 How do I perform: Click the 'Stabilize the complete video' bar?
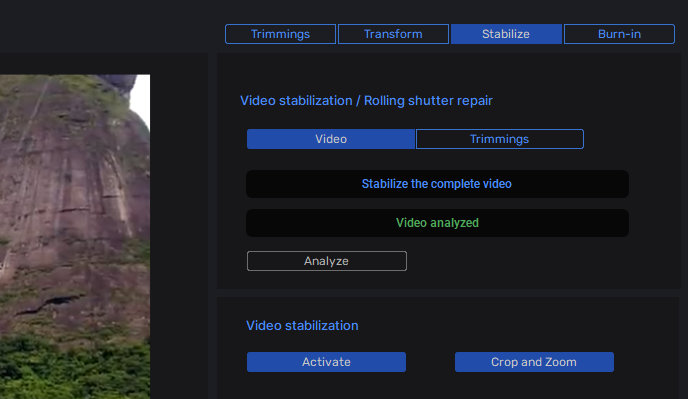[x=437, y=184]
